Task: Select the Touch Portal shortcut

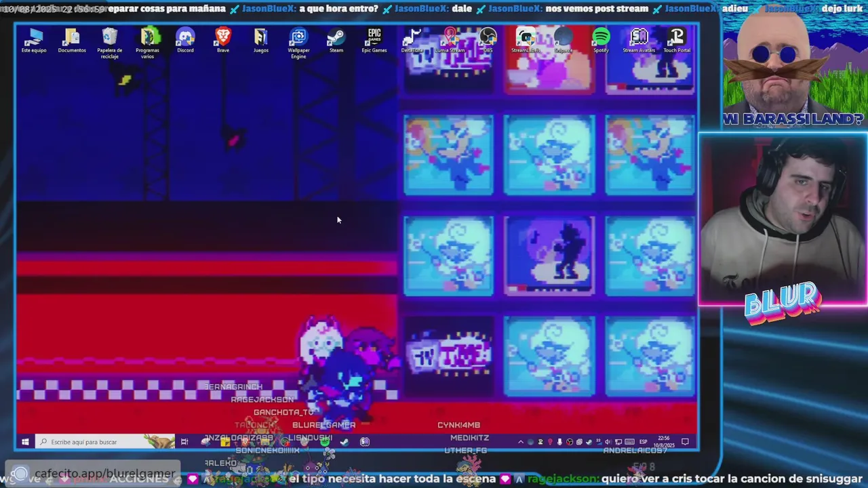Action: pos(677,41)
